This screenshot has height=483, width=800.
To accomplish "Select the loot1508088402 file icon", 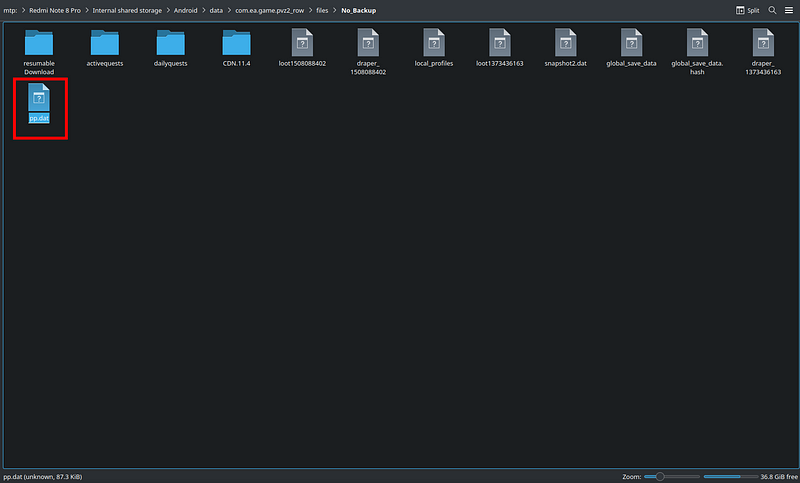I will click(x=302, y=42).
